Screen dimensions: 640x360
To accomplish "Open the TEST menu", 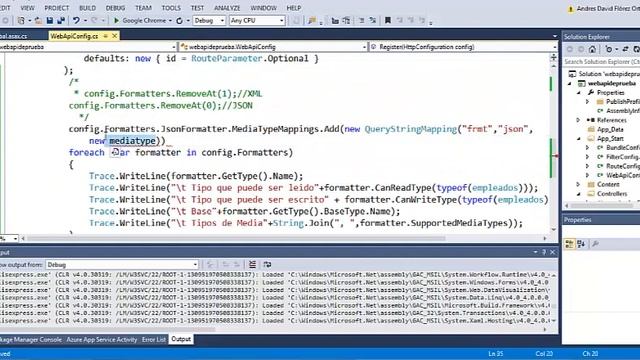I will [x=197, y=8].
